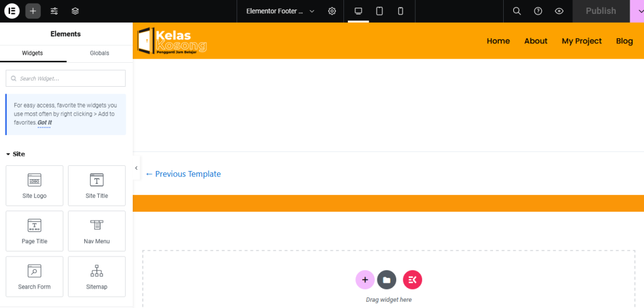Switch to tablet view mode
The image size is (644, 308).
click(379, 11)
